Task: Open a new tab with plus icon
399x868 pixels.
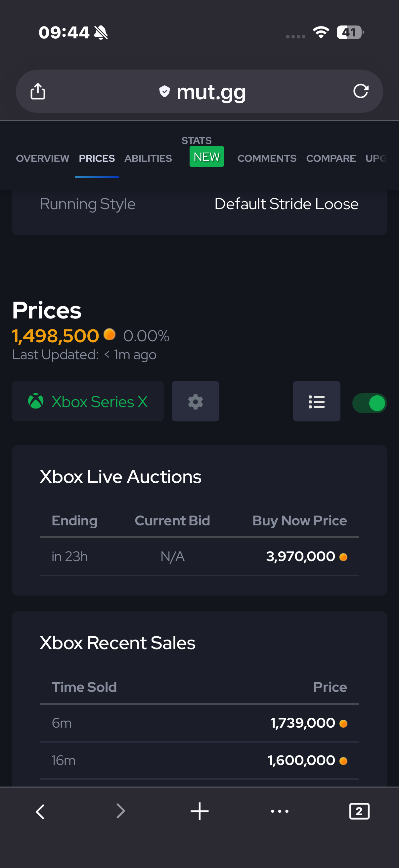Action: point(199,811)
